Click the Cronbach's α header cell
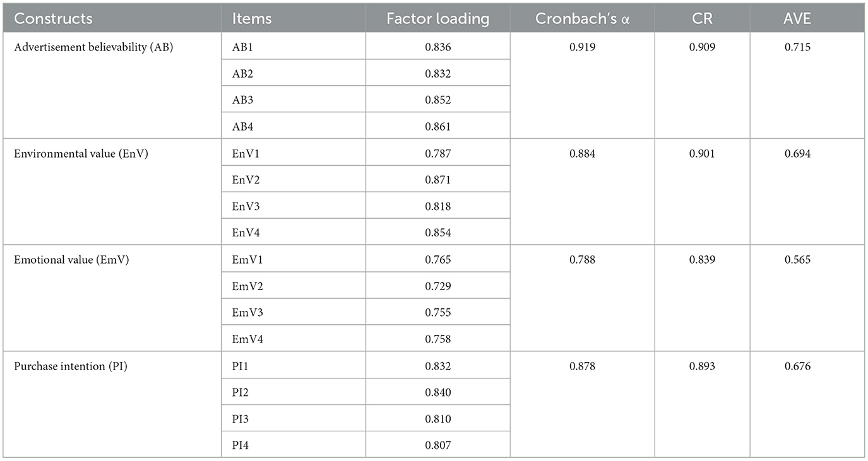 582,18
